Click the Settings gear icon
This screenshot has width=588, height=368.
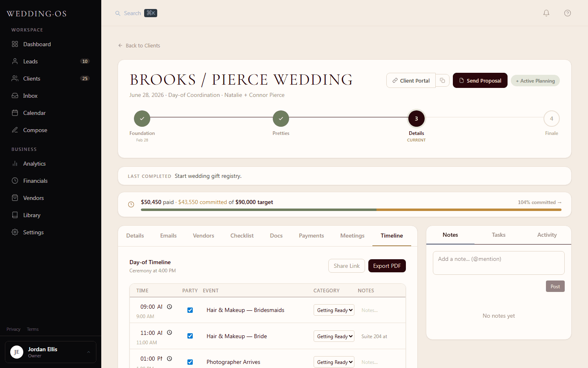15,232
